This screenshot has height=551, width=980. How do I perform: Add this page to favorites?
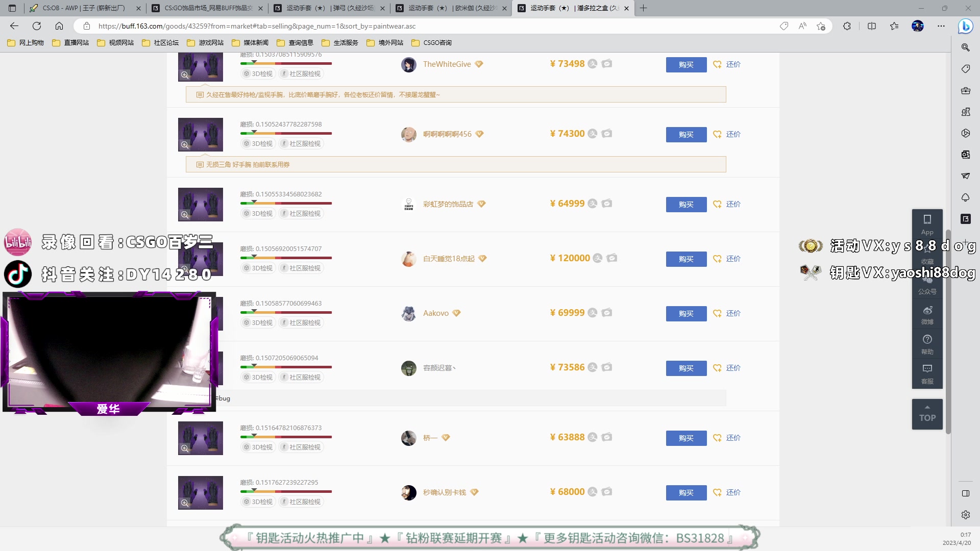(x=821, y=26)
